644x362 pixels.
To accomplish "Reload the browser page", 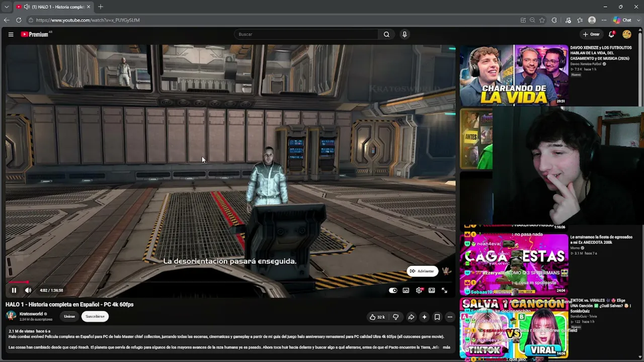I will coord(19,20).
